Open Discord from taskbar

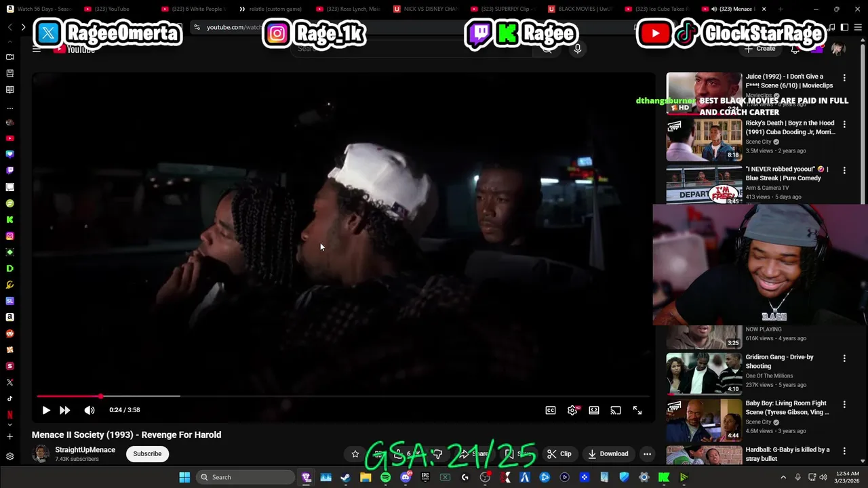(406, 477)
